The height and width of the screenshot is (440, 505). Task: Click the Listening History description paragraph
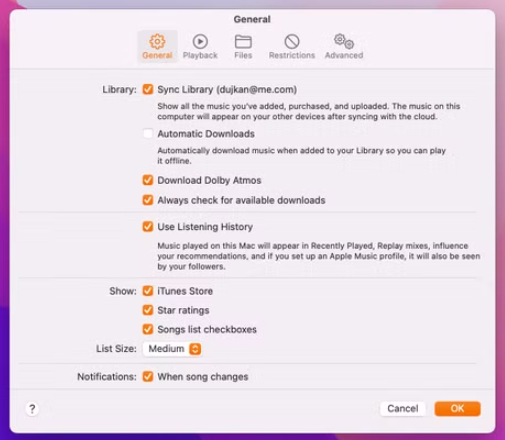pos(319,256)
